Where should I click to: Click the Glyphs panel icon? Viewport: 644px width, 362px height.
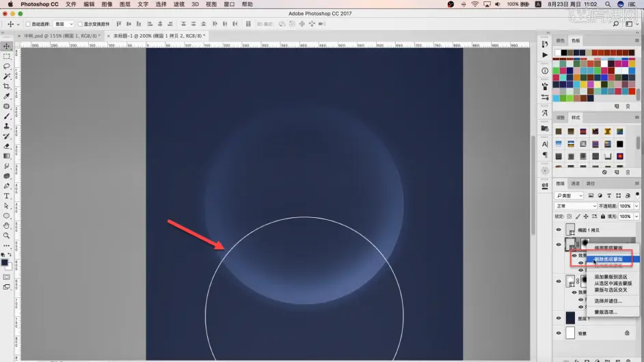545,113
